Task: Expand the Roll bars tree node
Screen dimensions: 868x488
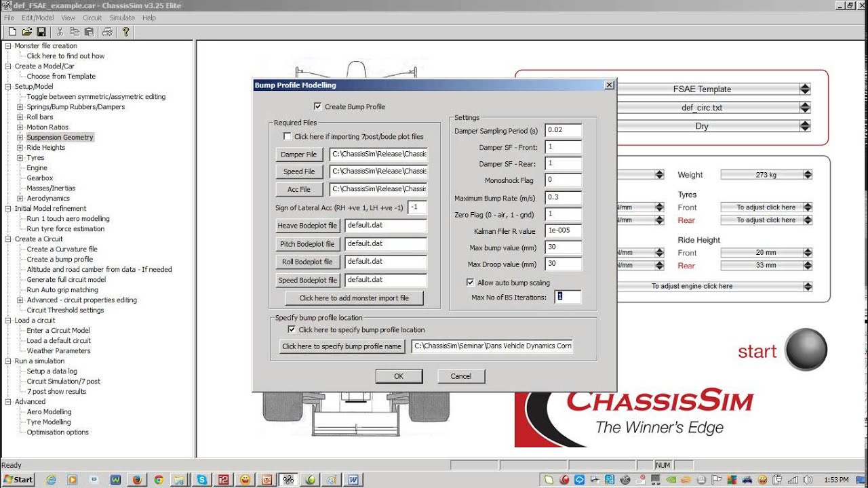Action: (20, 117)
